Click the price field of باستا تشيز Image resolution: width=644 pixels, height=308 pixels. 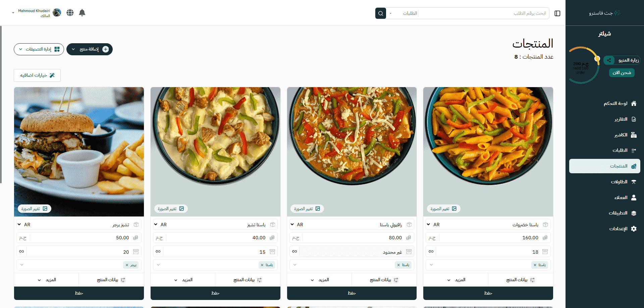click(x=218, y=238)
